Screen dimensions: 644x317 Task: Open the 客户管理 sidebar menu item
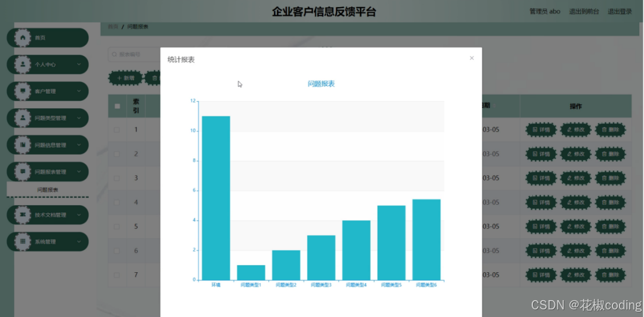tap(48, 91)
